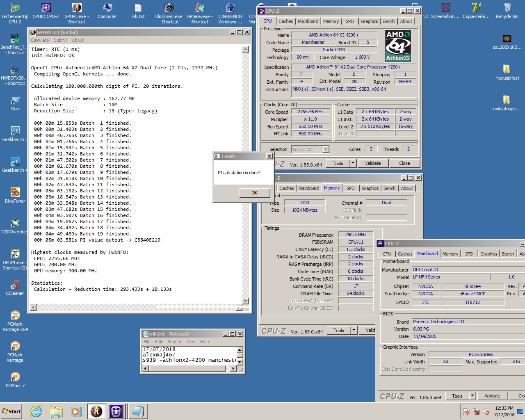Click inside Notepad text area

pos(189,355)
